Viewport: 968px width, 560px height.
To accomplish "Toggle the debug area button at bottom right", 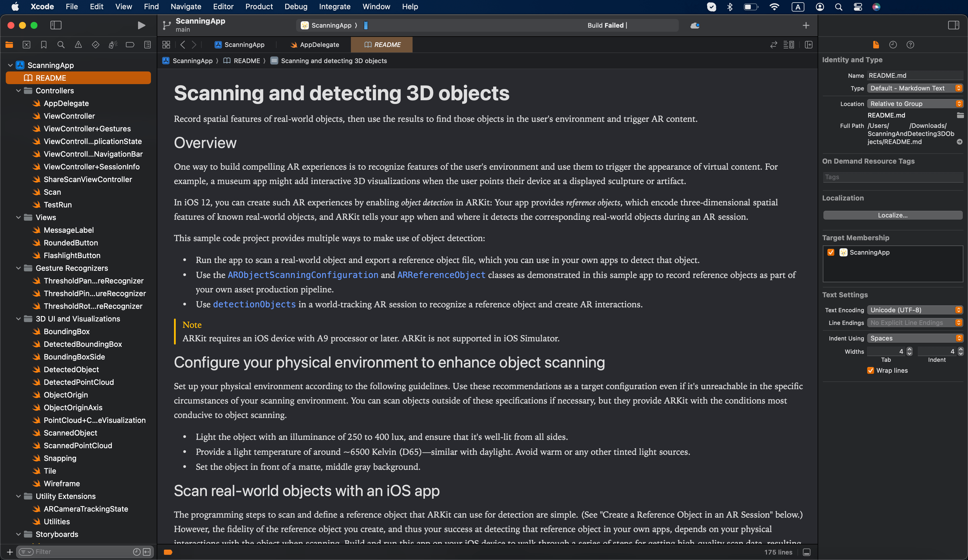I will [807, 552].
